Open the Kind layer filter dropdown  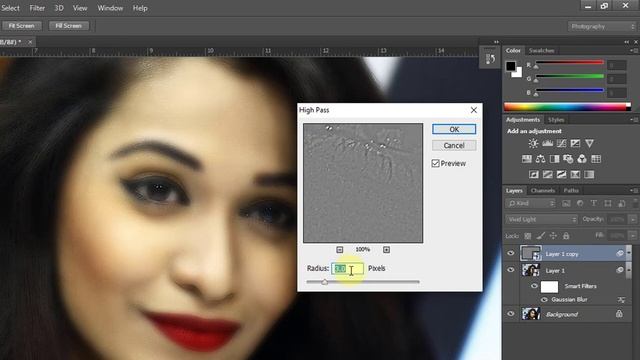(531, 203)
